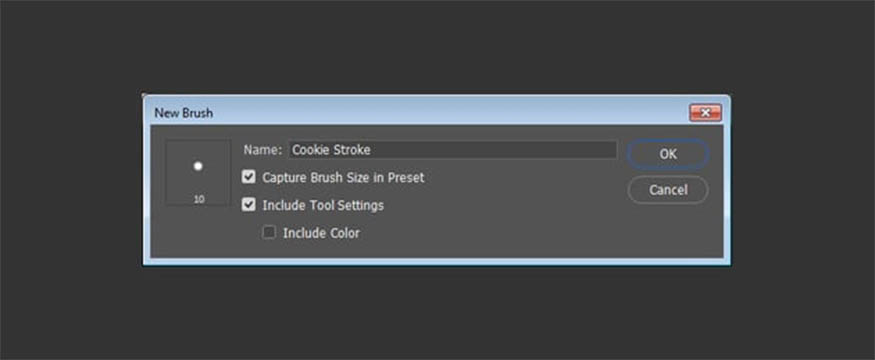Click the "Include Tool Settings" label text

[x=323, y=205]
